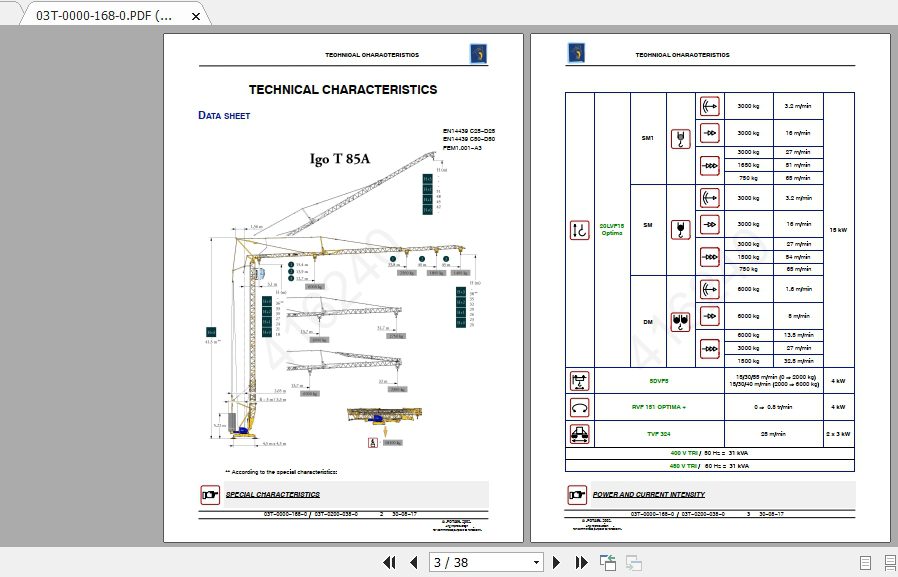Select 'TVF 324' travel label

[659, 434]
